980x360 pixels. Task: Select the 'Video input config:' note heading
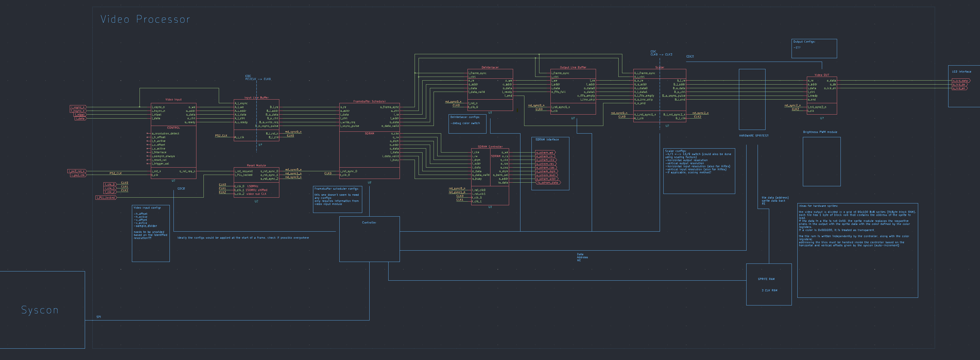point(147,208)
